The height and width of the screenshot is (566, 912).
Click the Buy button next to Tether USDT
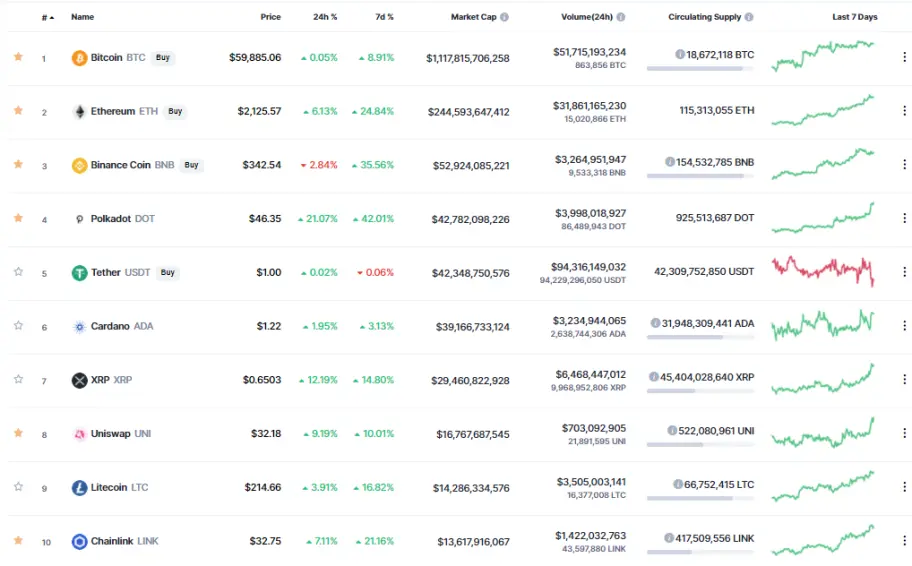click(168, 272)
